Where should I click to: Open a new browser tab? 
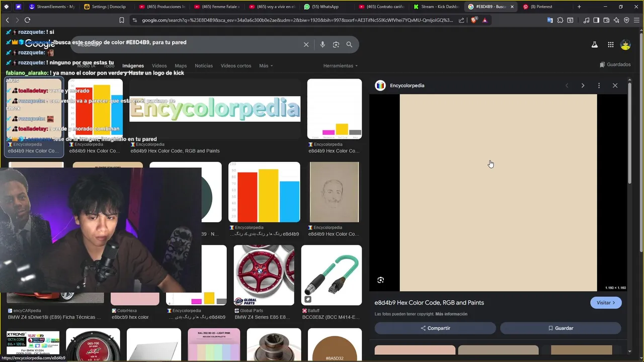pyautogui.click(x=579, y=7)
